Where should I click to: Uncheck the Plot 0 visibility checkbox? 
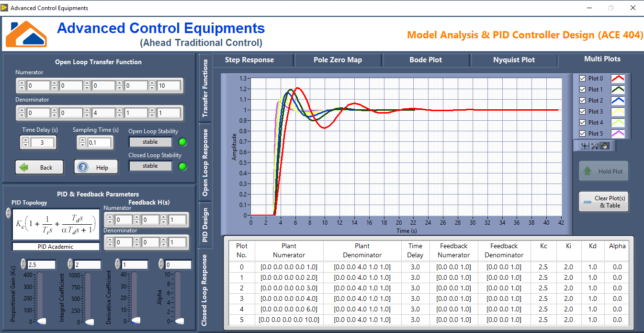(582, 79)
